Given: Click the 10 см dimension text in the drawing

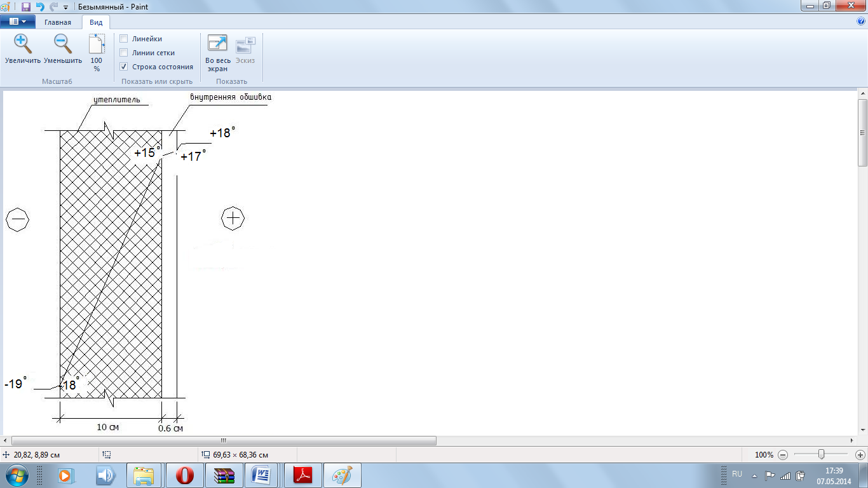Looking at the screenshot, I should tap(107, 427).
